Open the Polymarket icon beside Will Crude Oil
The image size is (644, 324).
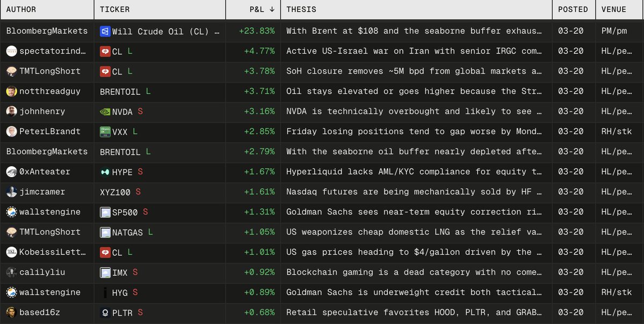point(105,31)
